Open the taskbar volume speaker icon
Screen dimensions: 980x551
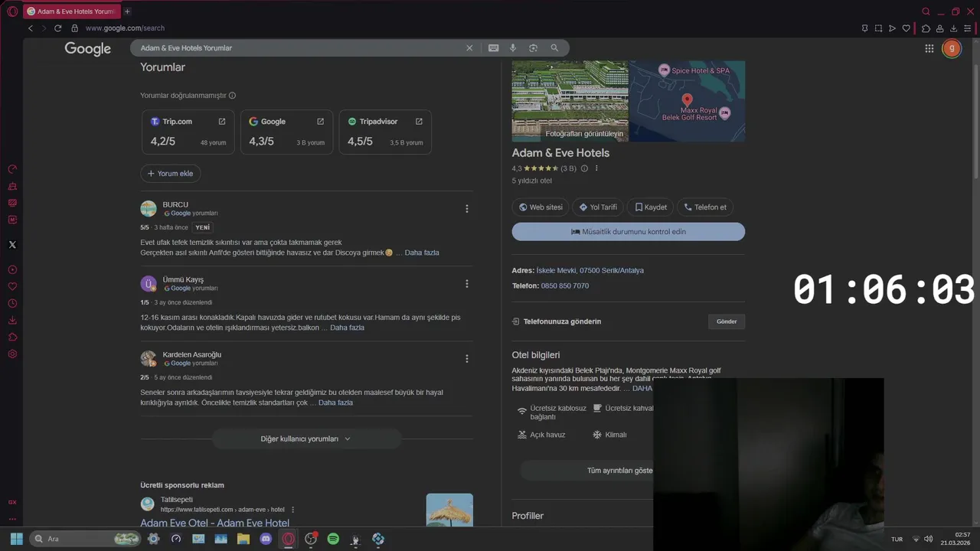coord(928,539)
